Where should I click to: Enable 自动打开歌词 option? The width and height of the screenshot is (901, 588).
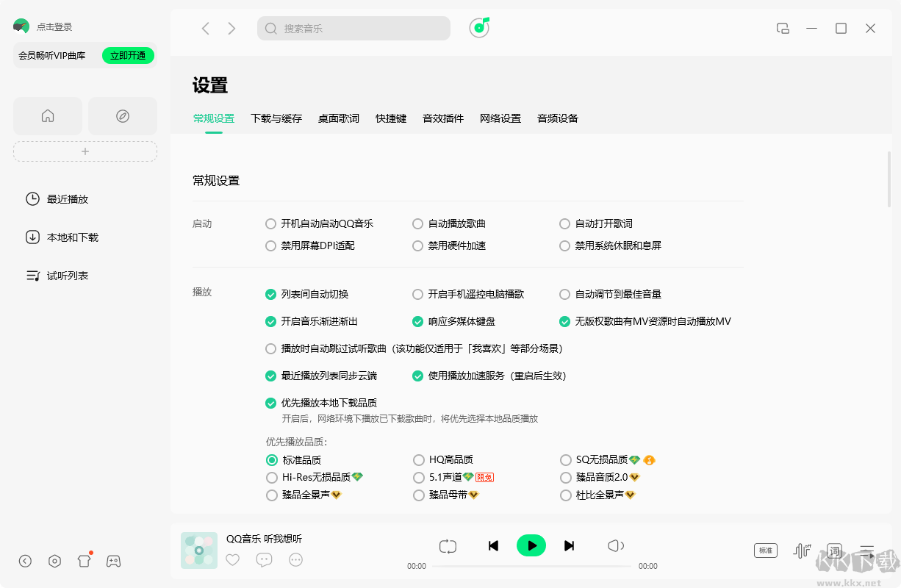564,223
